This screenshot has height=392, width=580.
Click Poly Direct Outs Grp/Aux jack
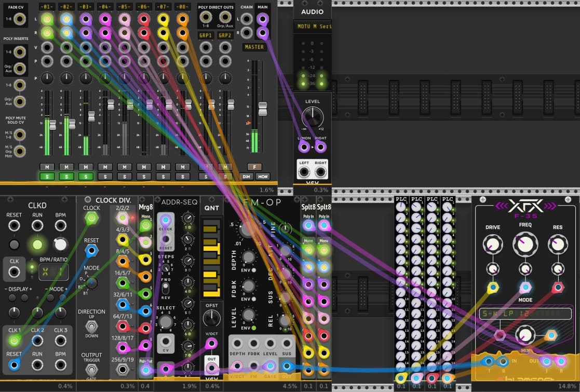coord(225,17)
